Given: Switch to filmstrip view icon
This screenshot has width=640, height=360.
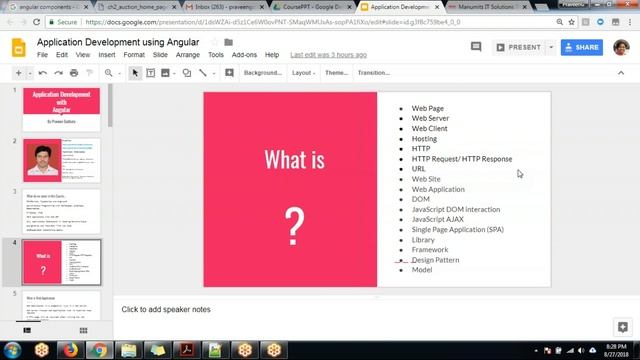Looking at the screenshot, I should coord(27,330).
